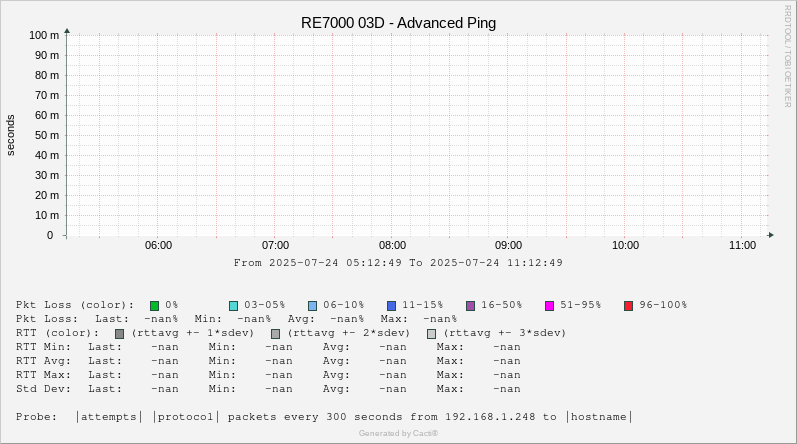Click the 08:00 time axis label
The width and height of the screenshot is (797, 444).
(392, 245)
